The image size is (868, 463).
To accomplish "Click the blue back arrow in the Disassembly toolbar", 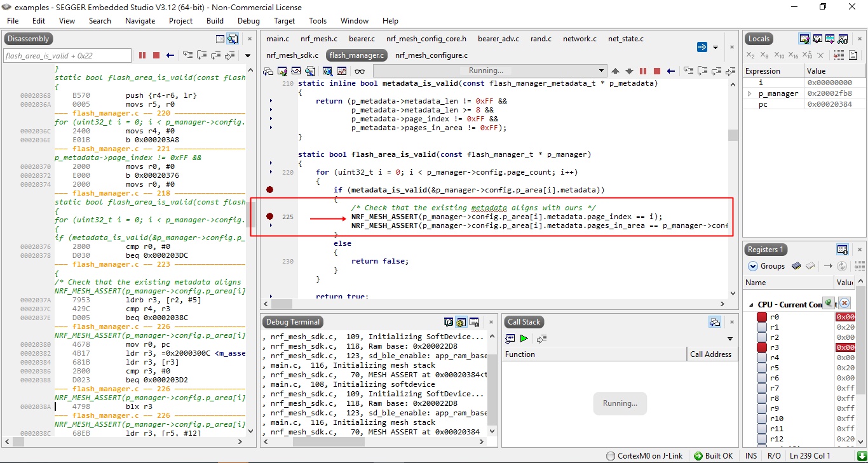I will pos(170,56).
